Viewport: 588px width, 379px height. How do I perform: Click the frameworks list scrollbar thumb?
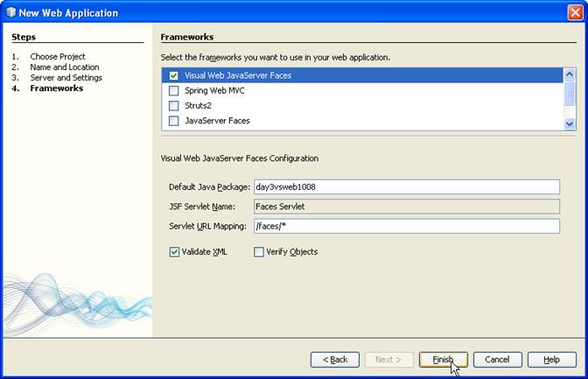[x=570, y=93]
